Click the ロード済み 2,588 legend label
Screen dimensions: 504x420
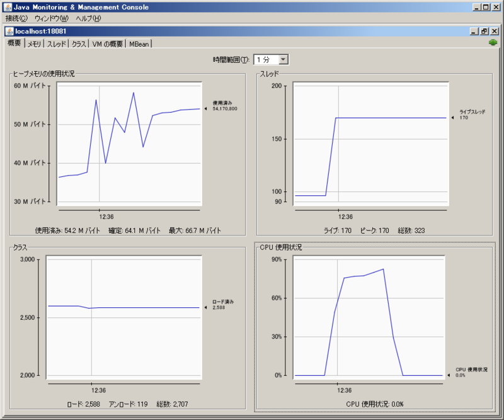pos(223,305)
